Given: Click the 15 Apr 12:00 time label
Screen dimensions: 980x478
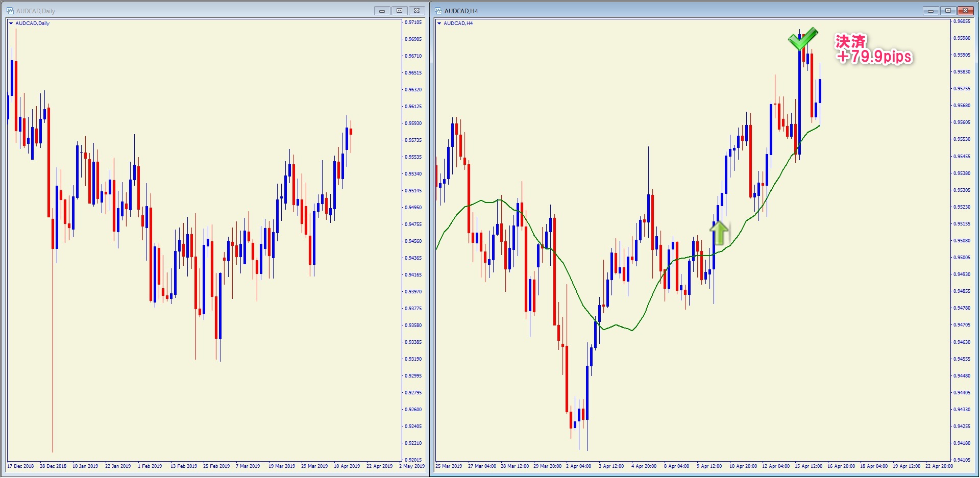Looking at the screenshot, I should [x=808, y=466].
